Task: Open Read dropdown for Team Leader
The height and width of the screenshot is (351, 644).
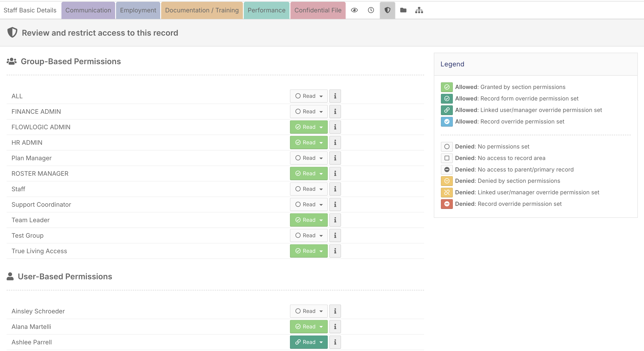Action: [x=309, y=220]
